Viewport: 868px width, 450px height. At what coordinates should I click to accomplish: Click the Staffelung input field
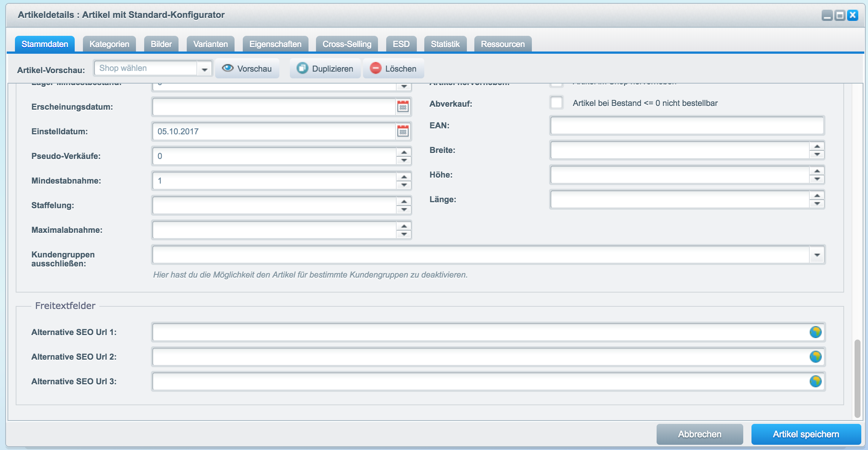click(x=274, y=205)
